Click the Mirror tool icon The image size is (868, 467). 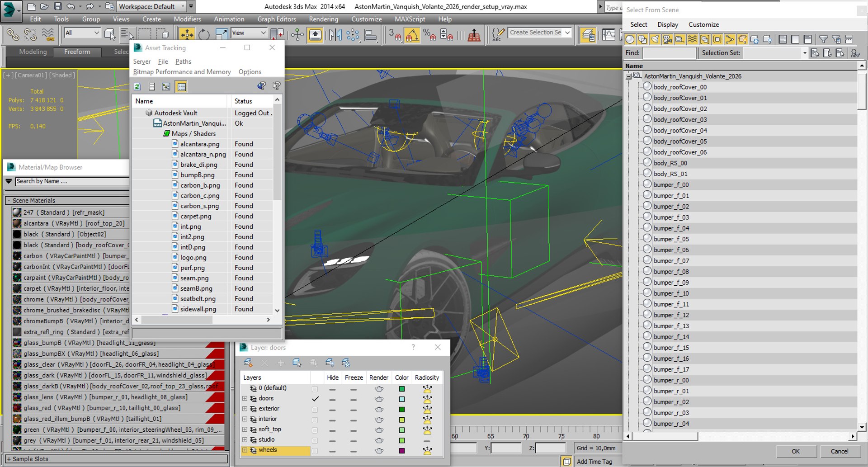click(335, 34)
